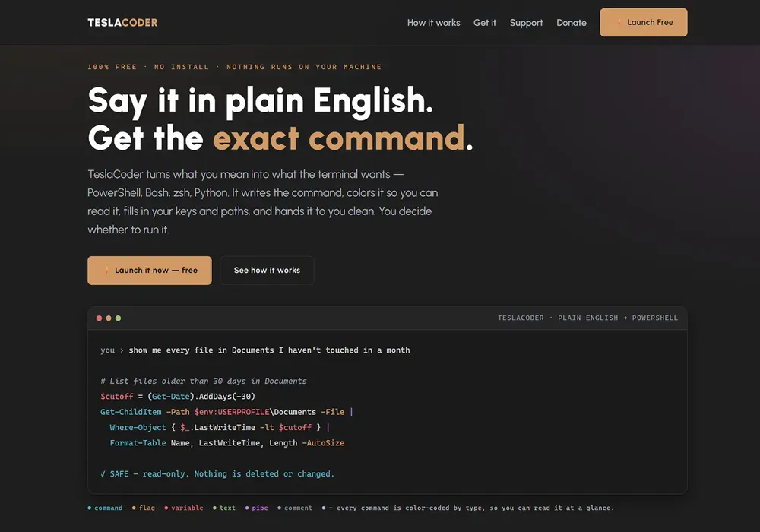Click the green text legend dot
Screen dimensions: 760x532
(215, 508)
